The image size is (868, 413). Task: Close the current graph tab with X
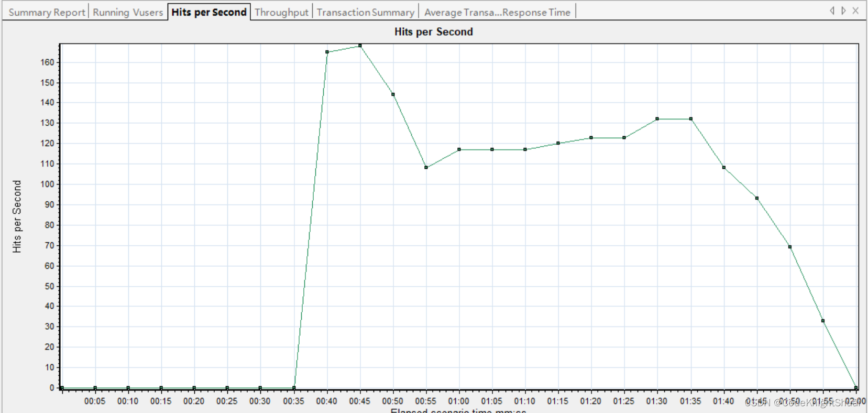[x=855, y=10]
